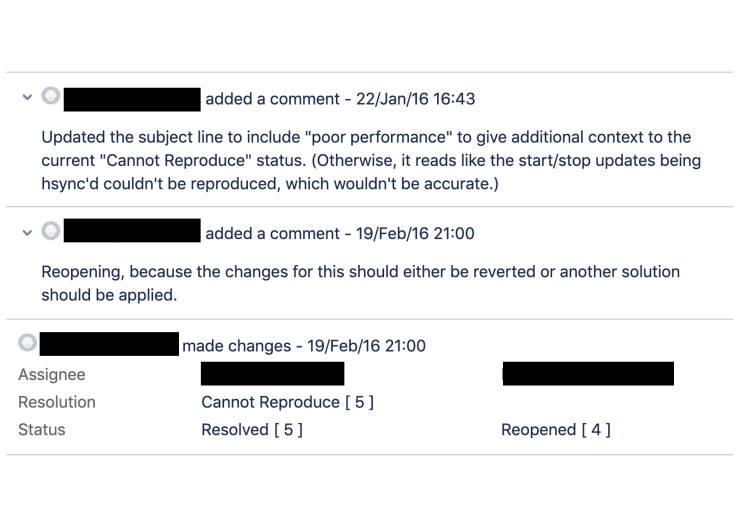Click the "Resolved [ 5 ]" status value
The width and height of the screenshot is (747, 528).
(x=252, y=430)
